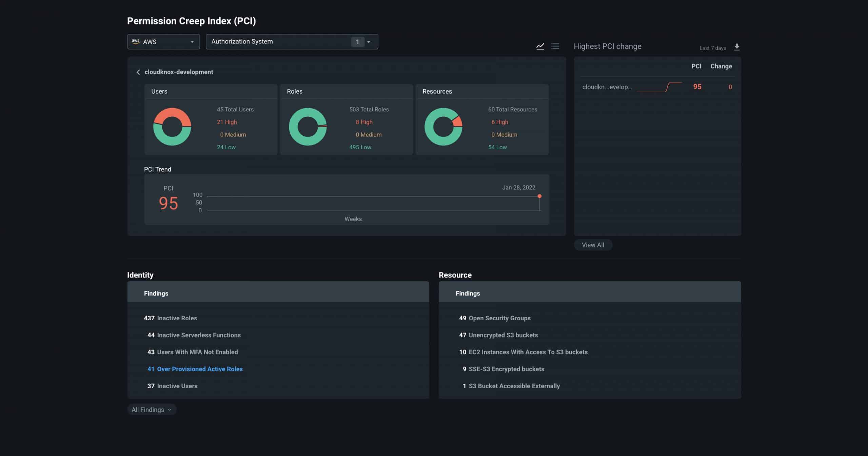Open the AWS cloud provider dropdown
Screen dimensions: 868x456
tap(192, 42)
